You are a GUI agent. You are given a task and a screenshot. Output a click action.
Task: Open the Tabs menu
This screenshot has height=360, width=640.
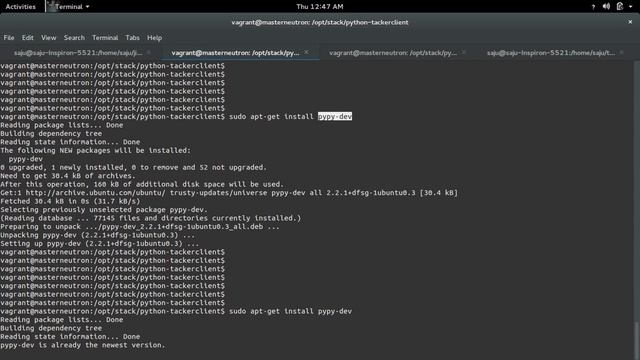pos(132,38)
